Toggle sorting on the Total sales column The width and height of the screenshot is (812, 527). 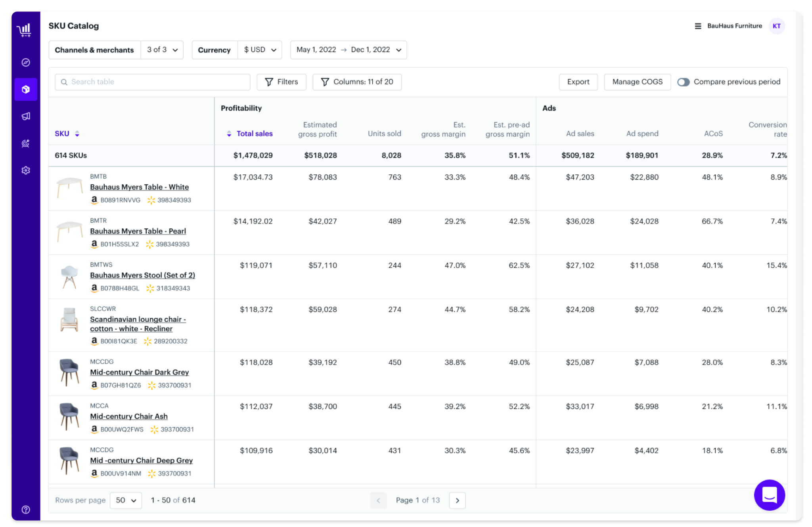pos(229,134)
